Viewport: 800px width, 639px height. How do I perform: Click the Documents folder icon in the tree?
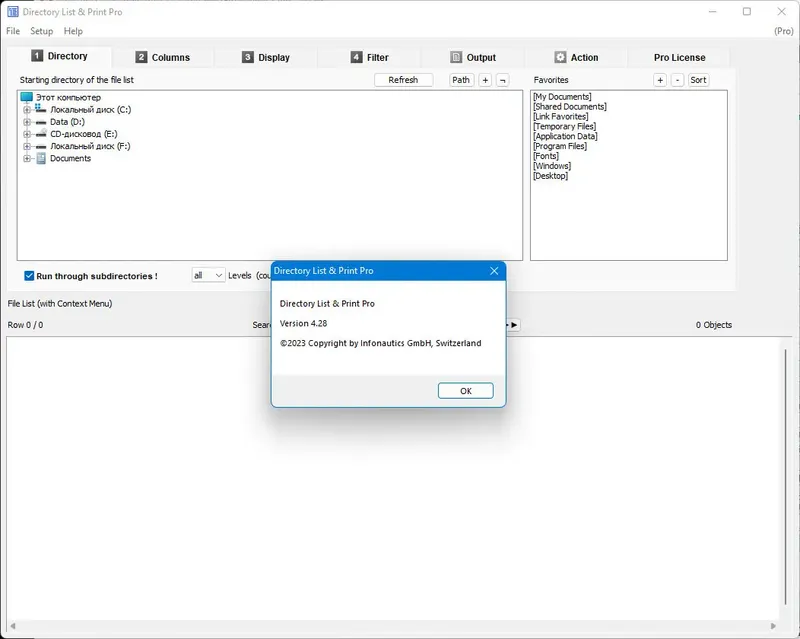[x=42, y=158]
